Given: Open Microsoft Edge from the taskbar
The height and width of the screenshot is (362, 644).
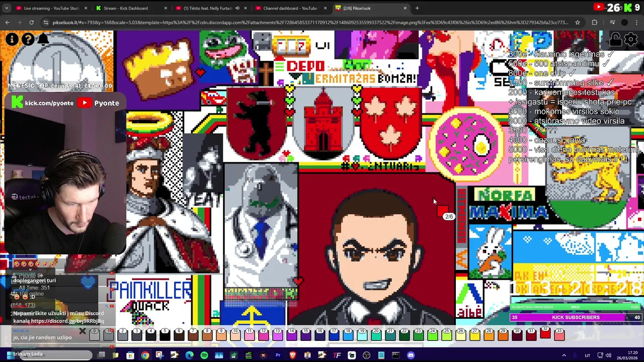Looking at the screenshot, I should pyautogui.click(x=189, y=355).
